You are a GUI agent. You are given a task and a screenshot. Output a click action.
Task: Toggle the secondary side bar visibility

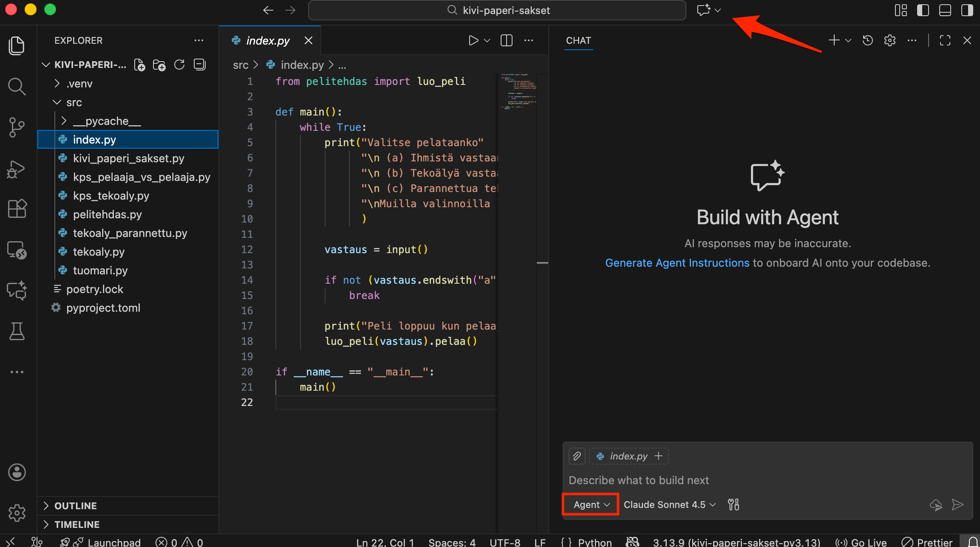(967, 10)
